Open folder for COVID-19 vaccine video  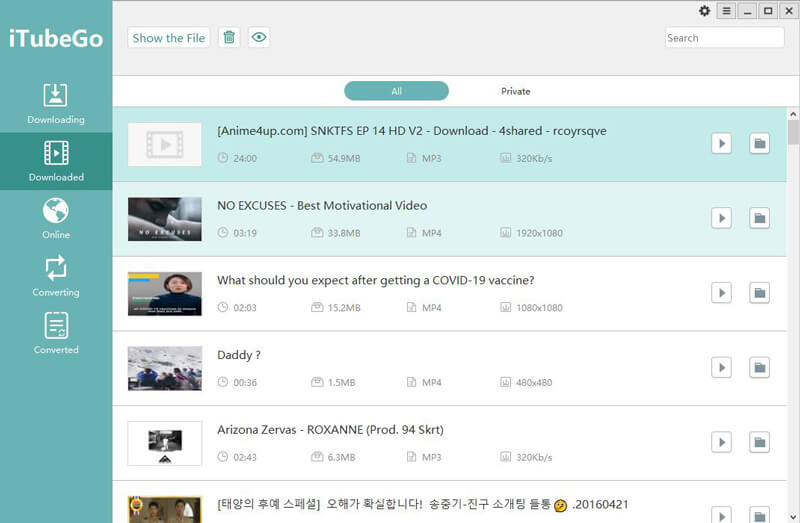[x=759, y=293]
